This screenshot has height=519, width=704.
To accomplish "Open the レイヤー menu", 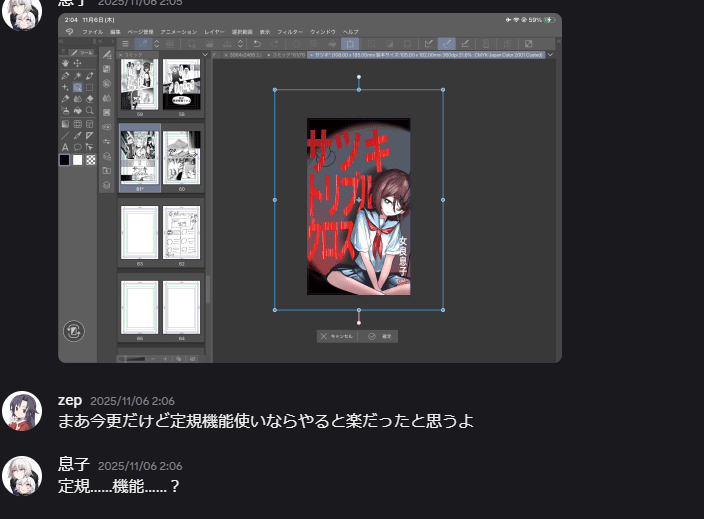I will 214,32.
